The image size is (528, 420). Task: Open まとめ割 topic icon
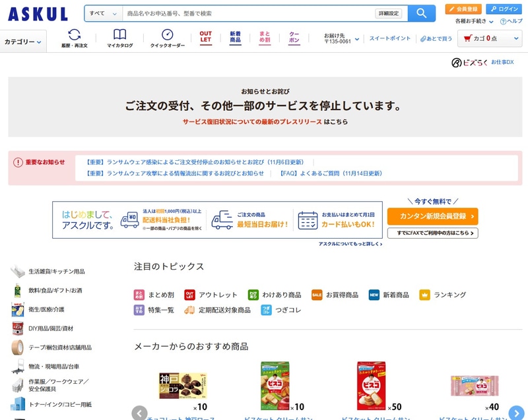pyautogui.click(x=139, y=295)
